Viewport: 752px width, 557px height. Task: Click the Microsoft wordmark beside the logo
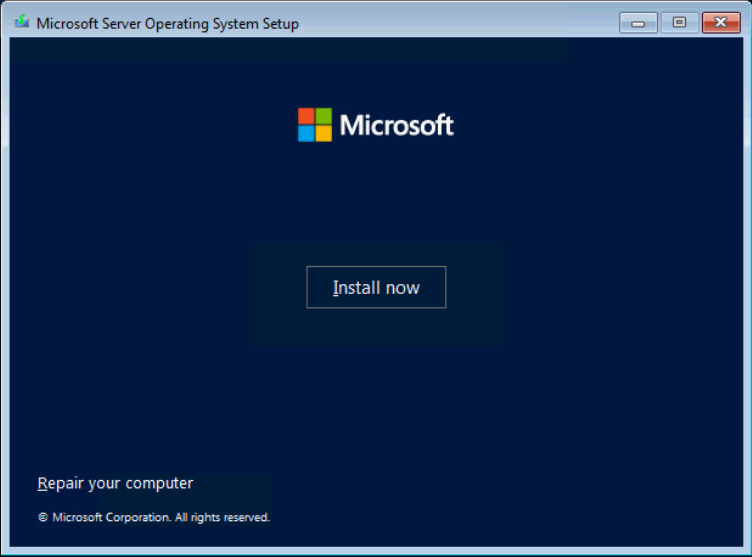coord(396,125)
